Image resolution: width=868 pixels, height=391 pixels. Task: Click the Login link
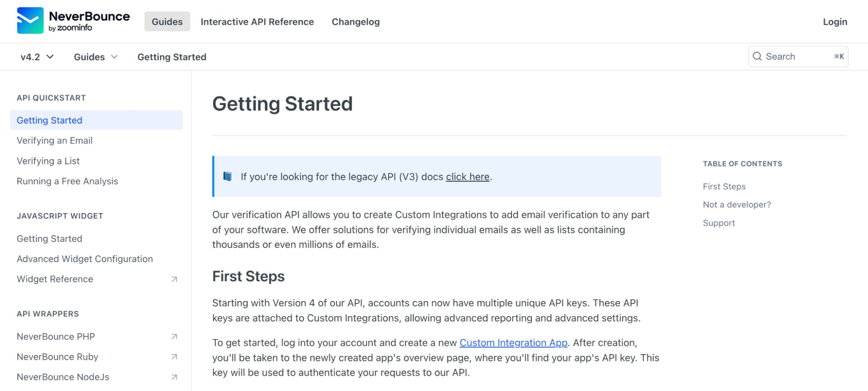pos(835,22)
